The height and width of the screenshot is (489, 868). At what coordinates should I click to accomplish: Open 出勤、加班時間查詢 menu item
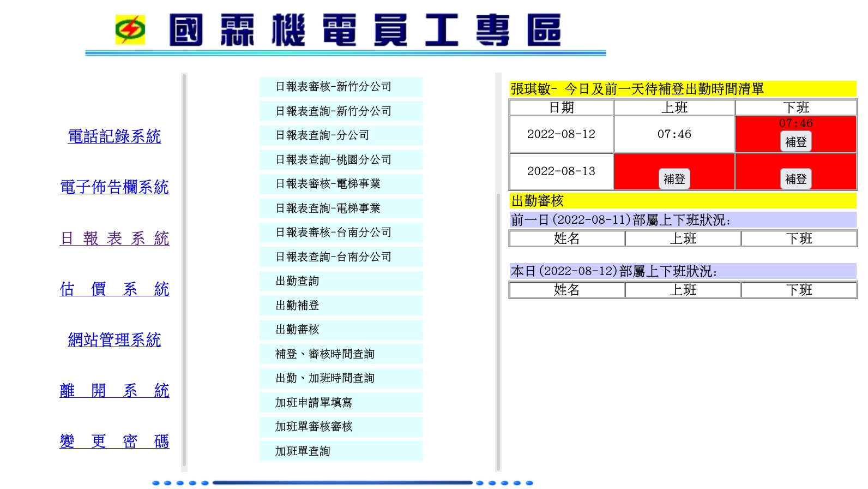(341, 378)
